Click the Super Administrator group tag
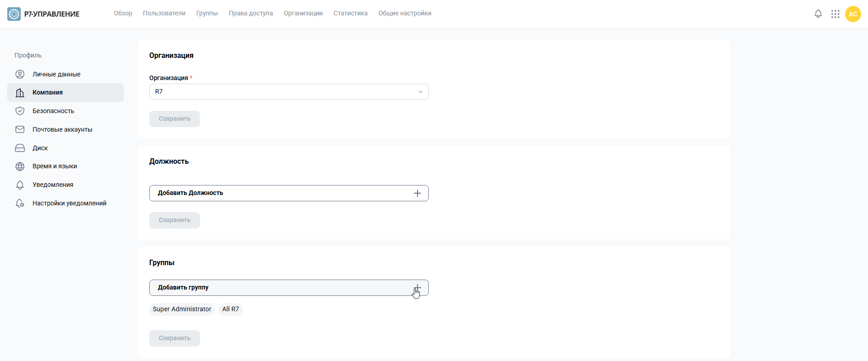Screen dimensions: 868x361 (x=182, y=309)
